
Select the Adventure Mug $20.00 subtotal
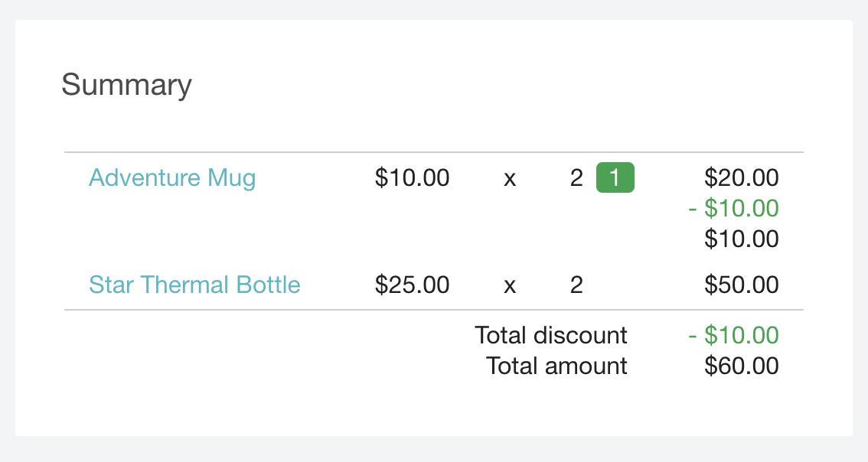click(741, 178)
